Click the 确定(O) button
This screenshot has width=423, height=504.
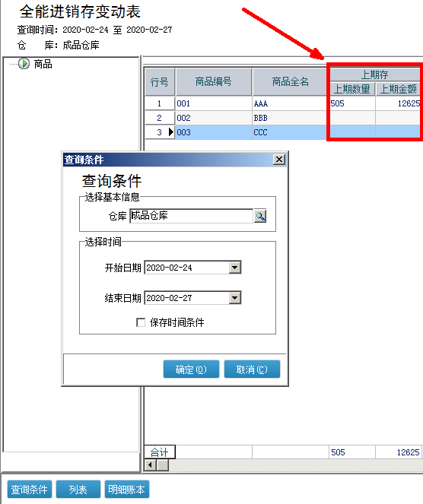[x=191, y=369]
